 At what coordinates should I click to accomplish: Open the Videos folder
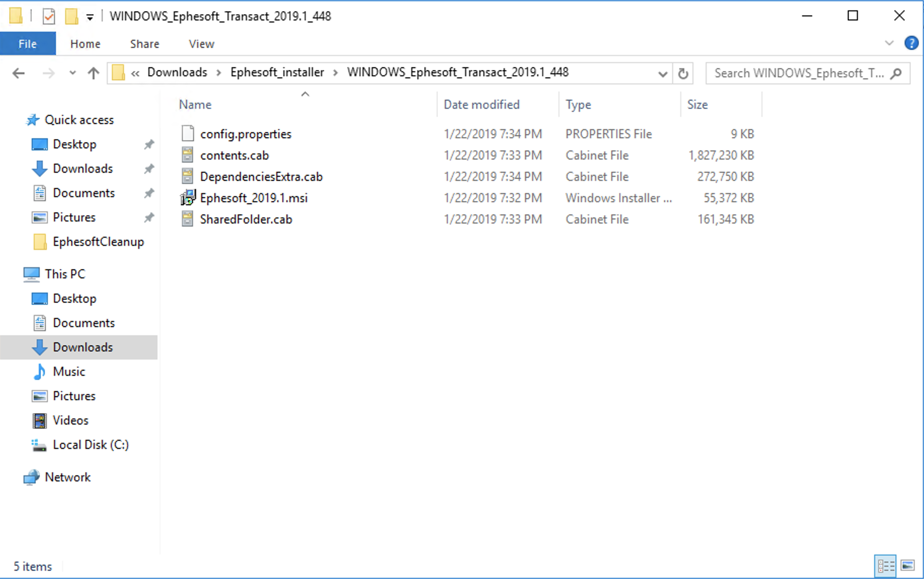pyautogui.click(x=71, y=421)
